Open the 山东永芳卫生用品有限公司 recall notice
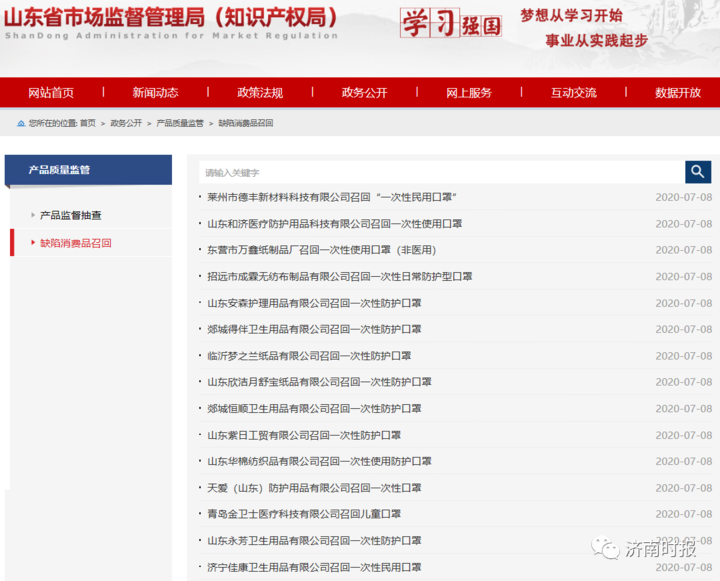The width and height of the screenshot is (720, 581). click(314, 541)
